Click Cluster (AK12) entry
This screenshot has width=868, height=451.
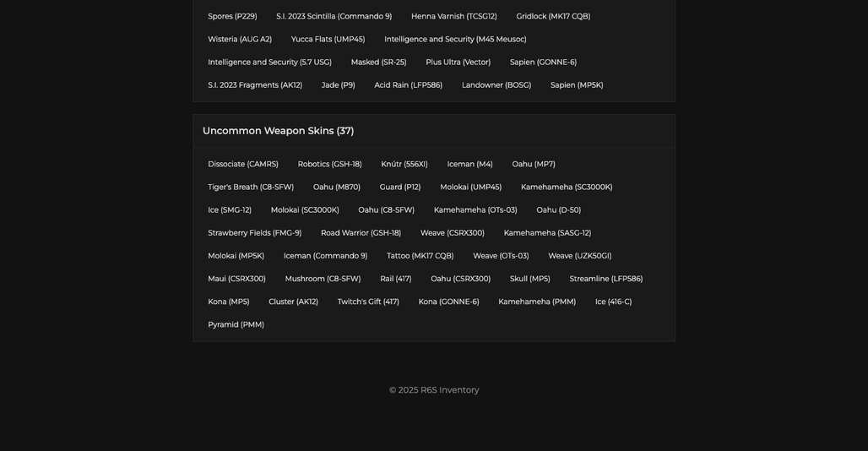[x=293, y=302]
